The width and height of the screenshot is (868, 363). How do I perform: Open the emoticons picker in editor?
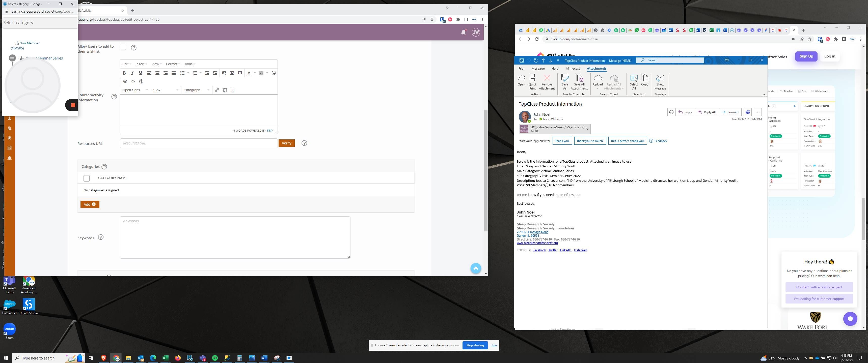274,73
